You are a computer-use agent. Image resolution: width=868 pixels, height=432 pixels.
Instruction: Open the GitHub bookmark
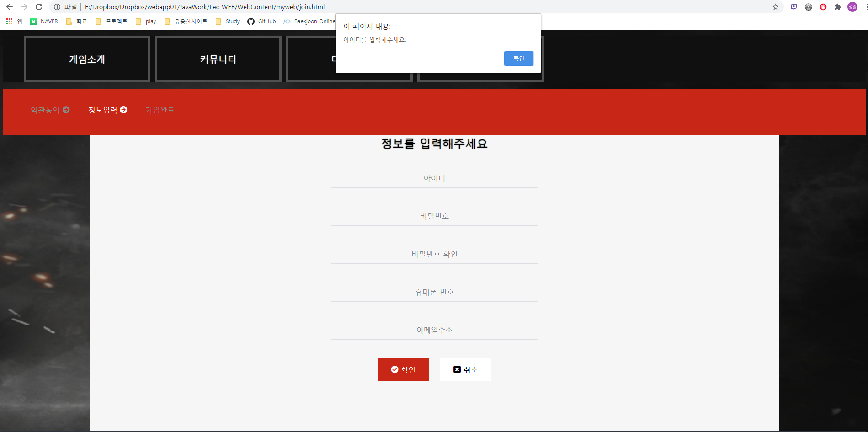pos(261,21)
